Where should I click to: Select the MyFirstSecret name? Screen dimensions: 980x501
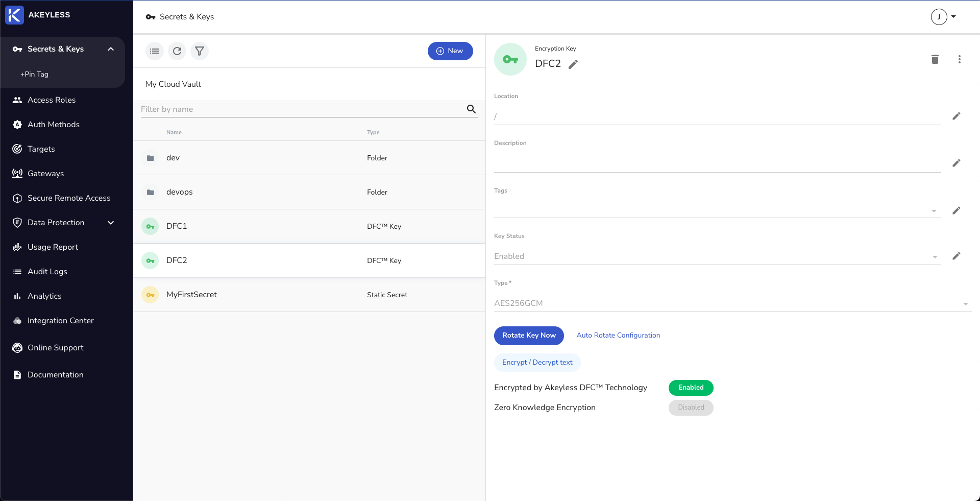pyautogui.click(x=191, y=295)
